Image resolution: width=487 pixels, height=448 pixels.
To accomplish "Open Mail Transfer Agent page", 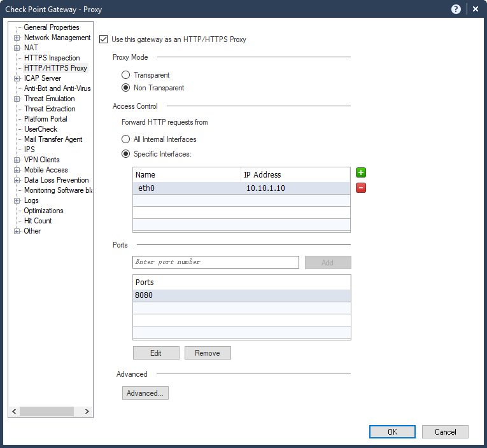I will click(x=53, y=139).
